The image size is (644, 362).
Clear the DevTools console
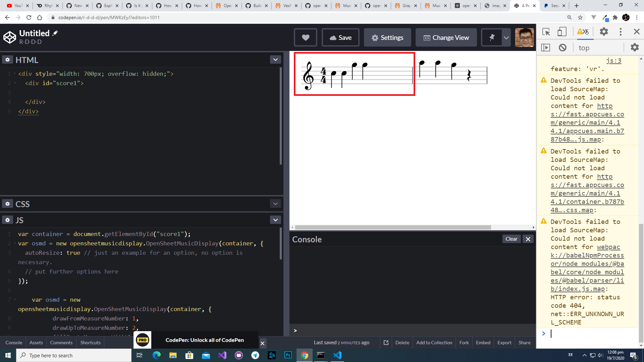click(562, 48)
